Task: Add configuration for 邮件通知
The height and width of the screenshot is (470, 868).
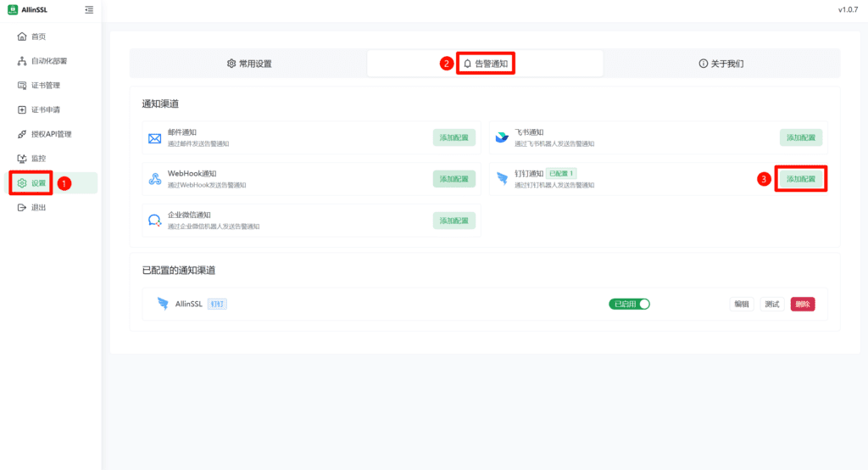Action: [x=453, y=137]
